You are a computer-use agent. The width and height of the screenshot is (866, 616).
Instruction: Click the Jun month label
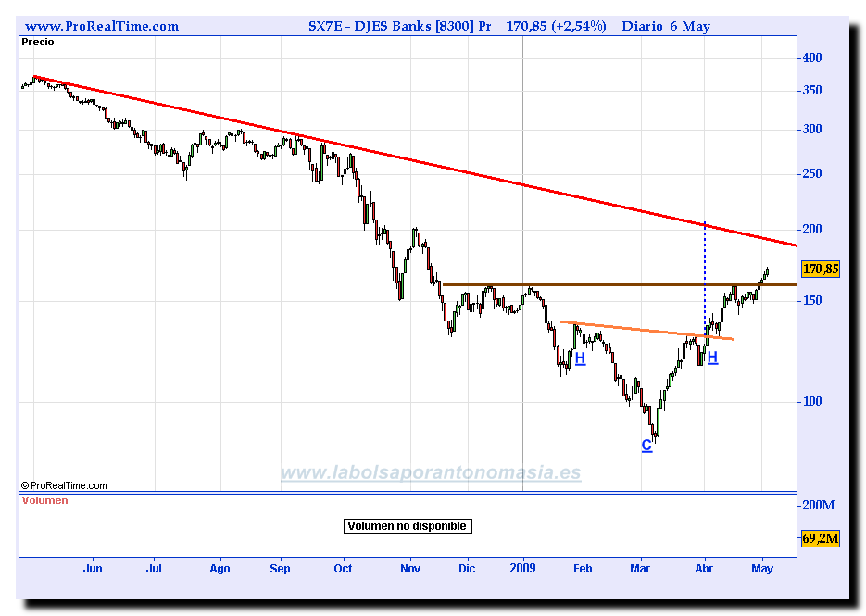coord(93,569)
